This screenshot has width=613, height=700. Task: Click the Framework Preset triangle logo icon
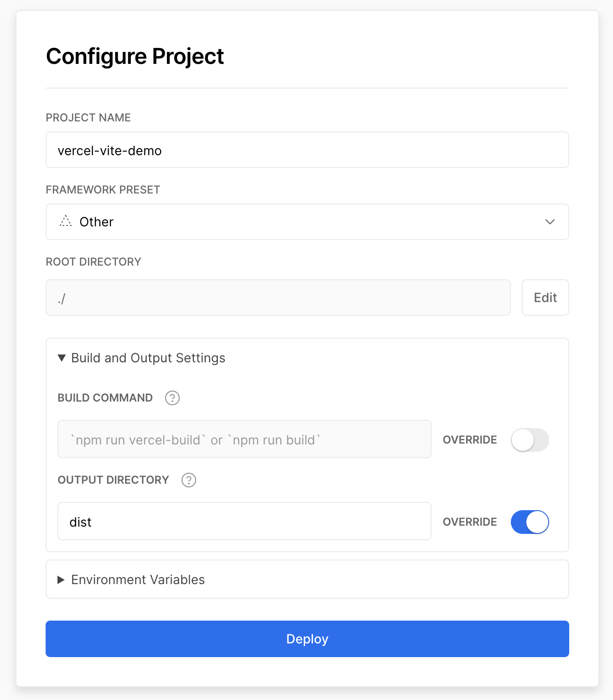pyautogui.click(x=65, y=222)
